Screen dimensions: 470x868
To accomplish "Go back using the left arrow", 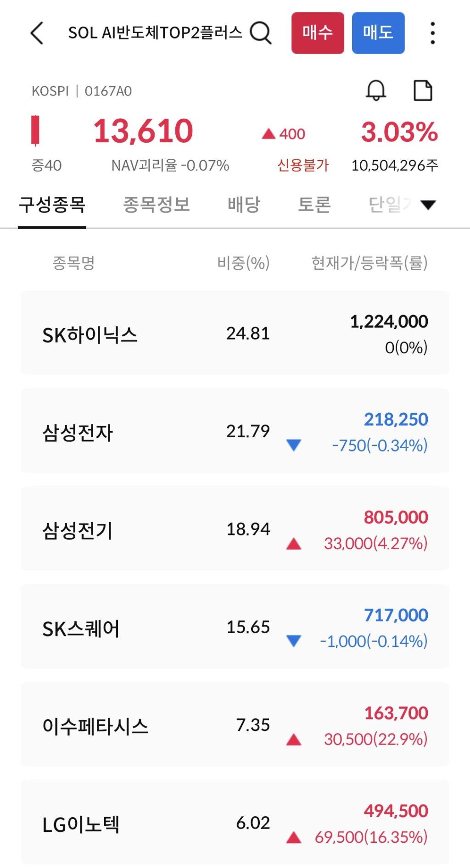I will (37, 33).
